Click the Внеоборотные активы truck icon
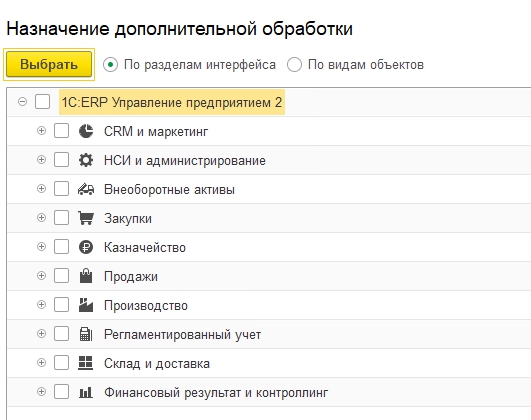 [x=86, y=189]
